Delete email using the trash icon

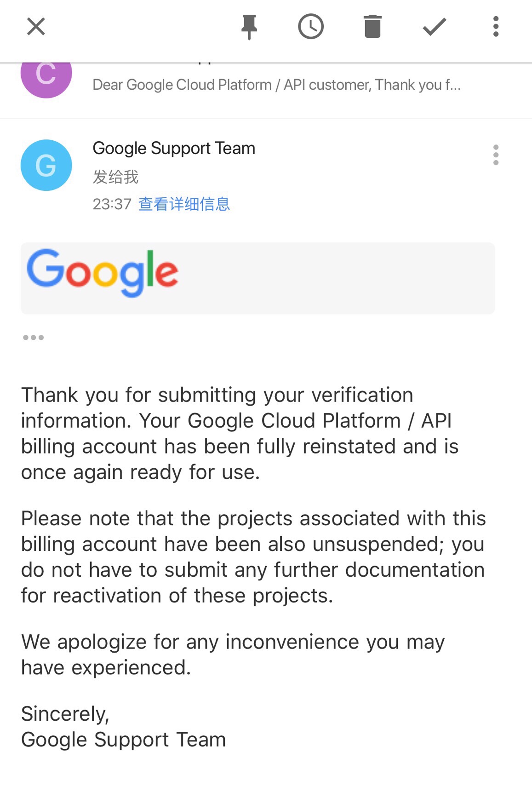click(372, 27)
